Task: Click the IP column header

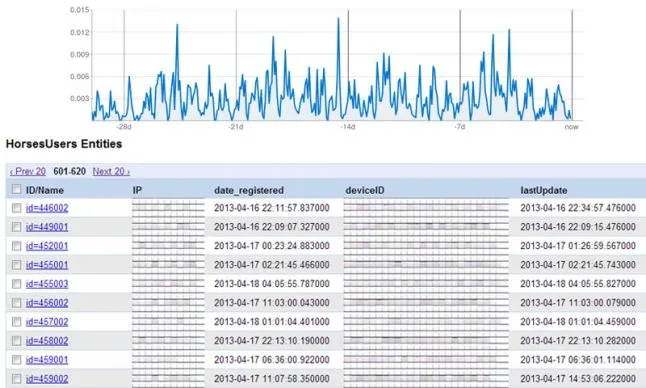Action: (137, 190)
